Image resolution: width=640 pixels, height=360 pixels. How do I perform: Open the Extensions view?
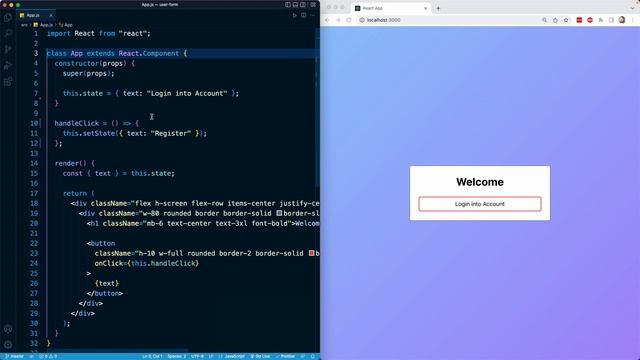click(8, 82)
